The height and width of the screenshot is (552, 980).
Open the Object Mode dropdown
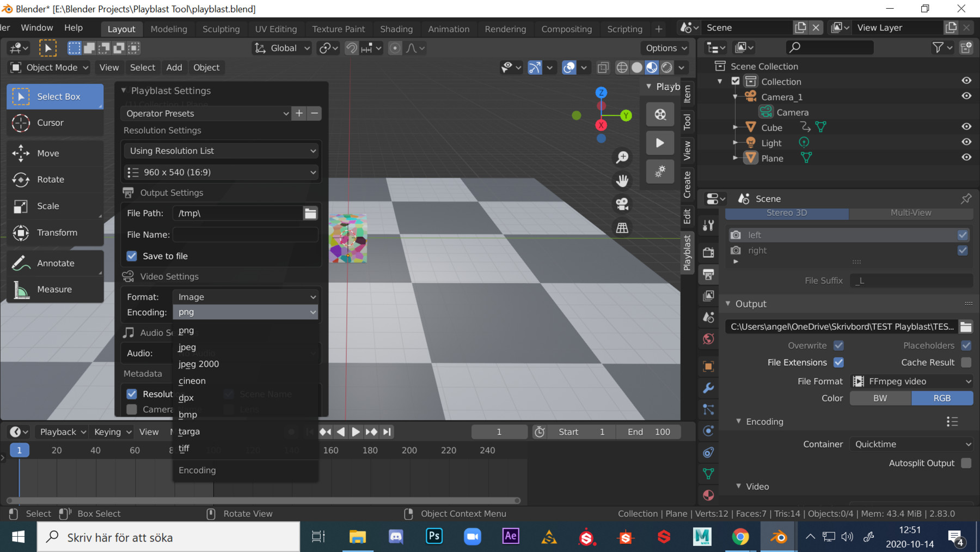pos(50,68)
